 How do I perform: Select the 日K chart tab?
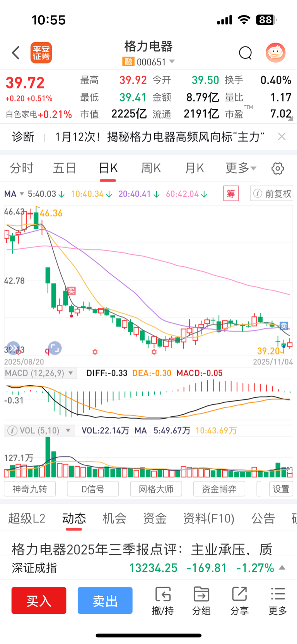click(108, 168)
